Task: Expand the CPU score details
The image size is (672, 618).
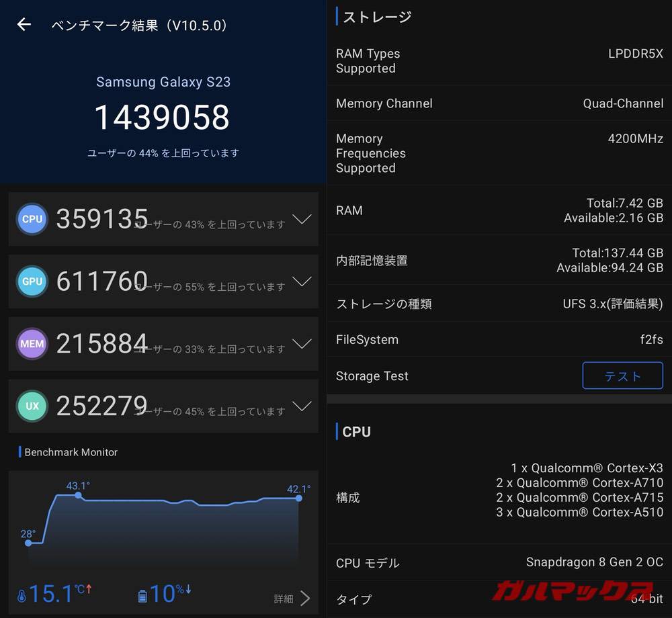Action: [x=302, y=219]
